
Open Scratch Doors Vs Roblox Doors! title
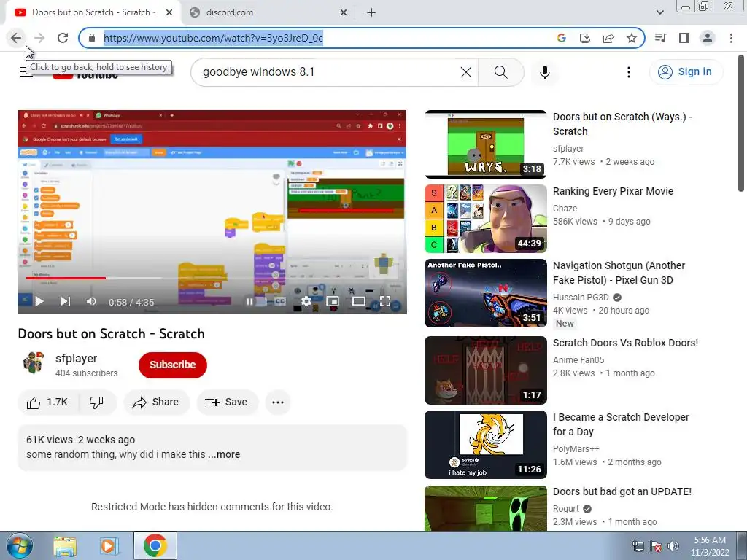[625, 343]
